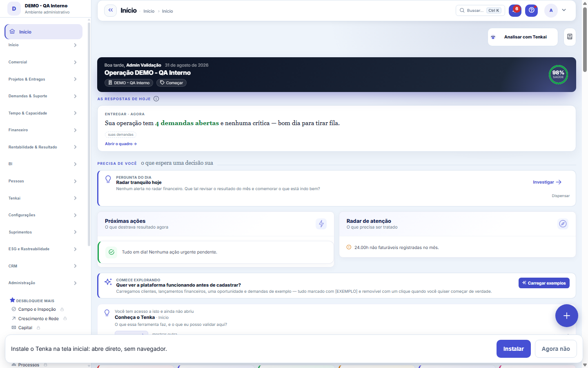Open the highlighted Início item with house icon
The image size is (588, 368).
(43, 31)
